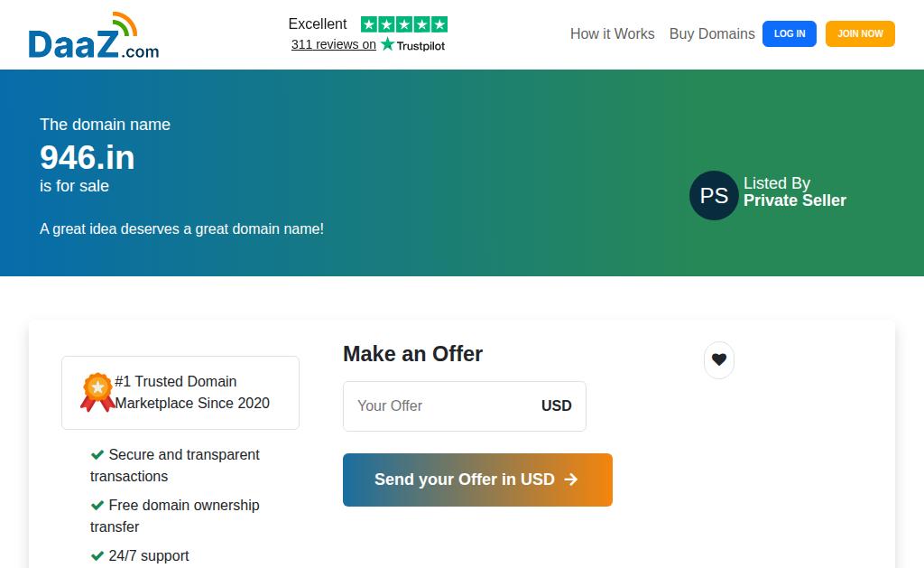The height and width of the screenshot is (568, 924).
Task: Open How it Works menu item
Action: coord(613,33)
